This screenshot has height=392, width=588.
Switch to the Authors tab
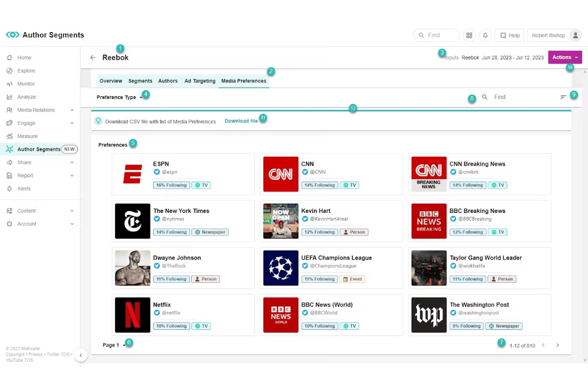pos(168,81)
